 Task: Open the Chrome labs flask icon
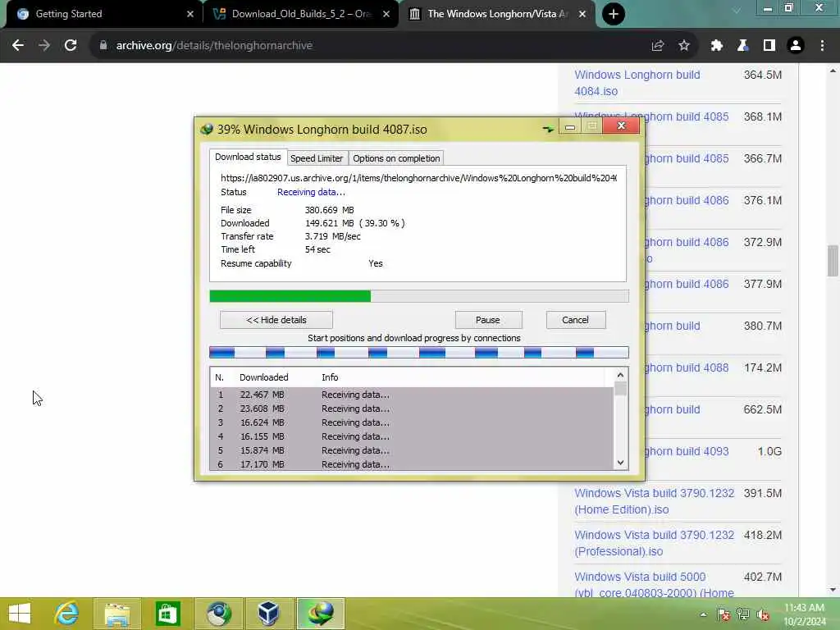tap(742, 46)
